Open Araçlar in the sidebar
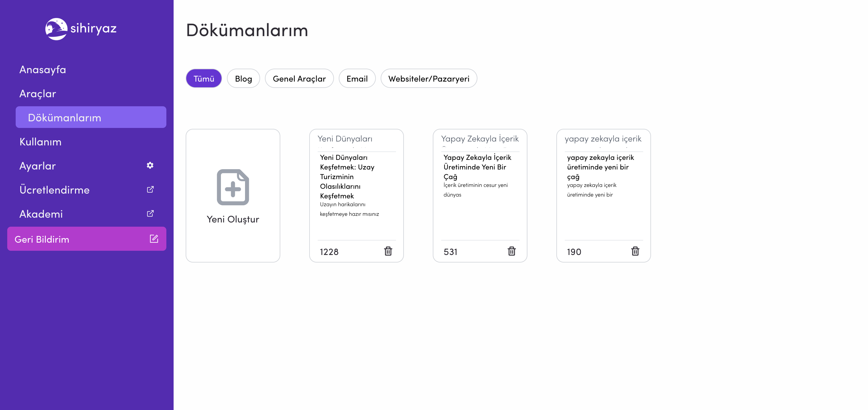This screenshot has height=410, width=868. pyautogui.click(x=38, y=94)
